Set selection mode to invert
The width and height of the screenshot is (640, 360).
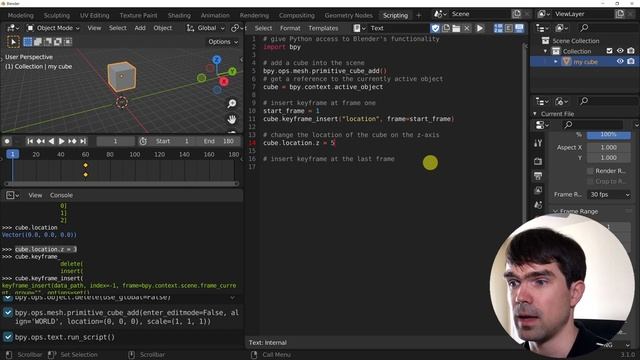[x=58, y=42]
